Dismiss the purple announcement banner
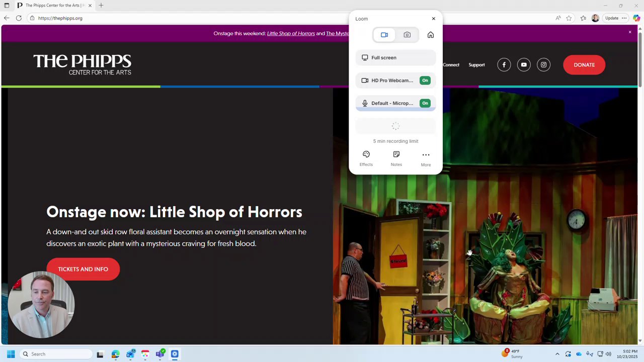The height and width of the screenshot is (362, 644). [x=630, y=32]
